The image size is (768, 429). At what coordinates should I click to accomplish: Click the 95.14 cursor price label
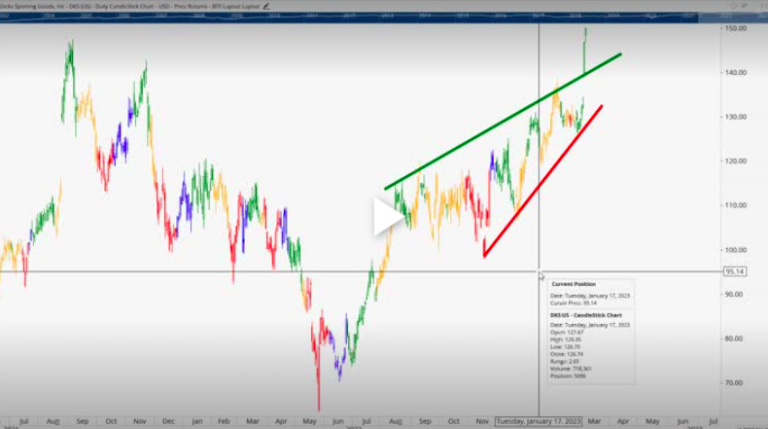(x=734, y=271)
